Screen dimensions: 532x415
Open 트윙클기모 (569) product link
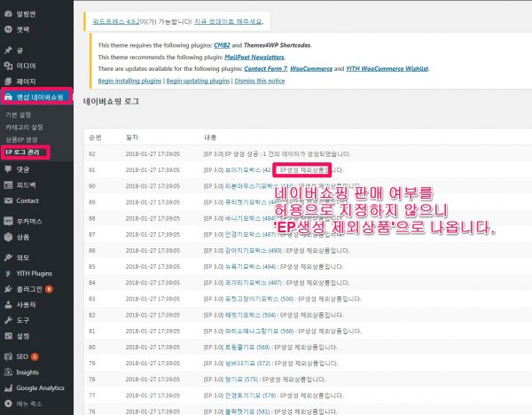247,347
